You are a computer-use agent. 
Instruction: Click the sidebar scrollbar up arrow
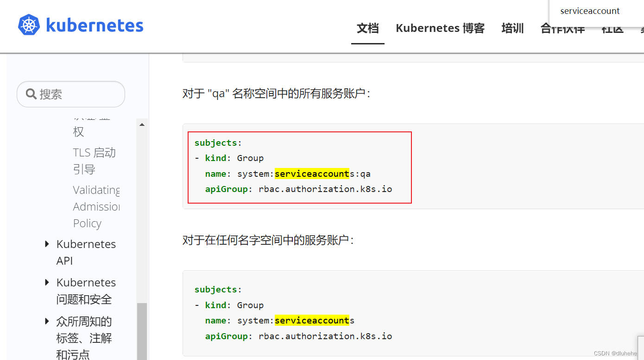pyautogui.click(x=143, y=124)
